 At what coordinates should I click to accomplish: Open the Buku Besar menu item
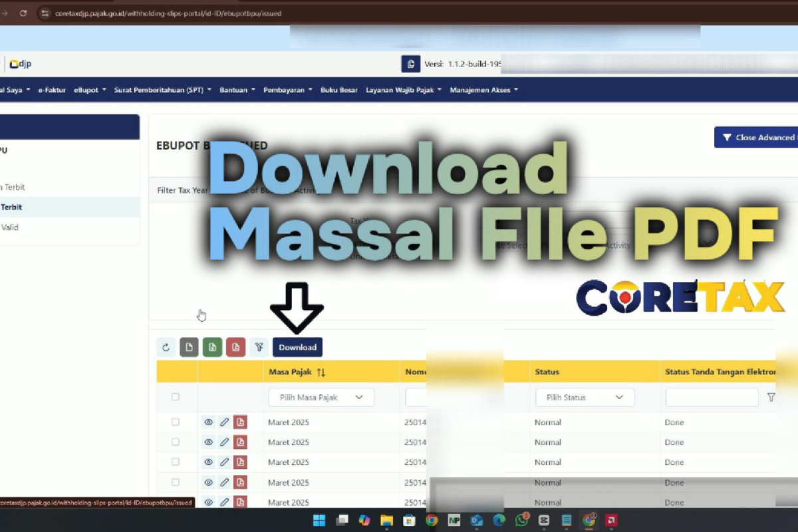click(338, 90)
